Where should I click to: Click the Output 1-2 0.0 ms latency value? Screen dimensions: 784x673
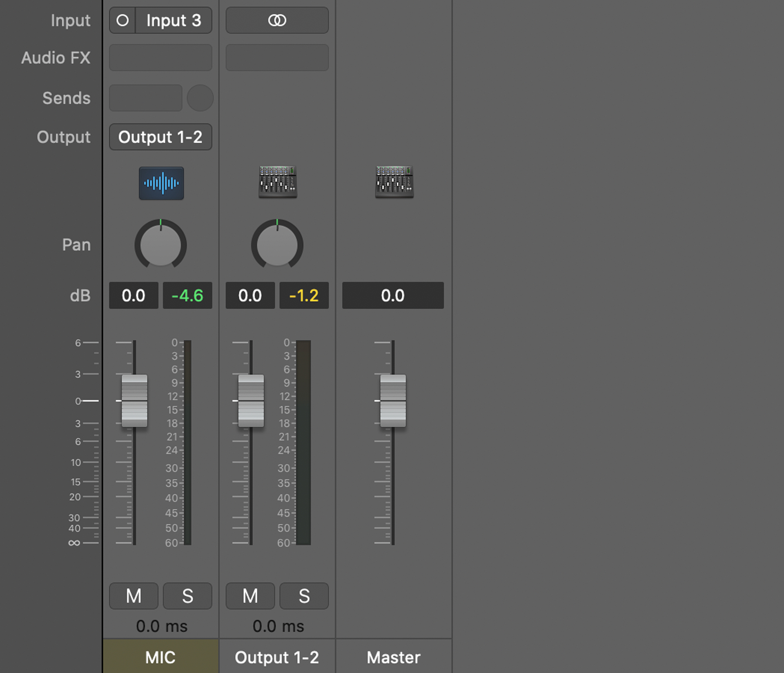click(278, 626)
